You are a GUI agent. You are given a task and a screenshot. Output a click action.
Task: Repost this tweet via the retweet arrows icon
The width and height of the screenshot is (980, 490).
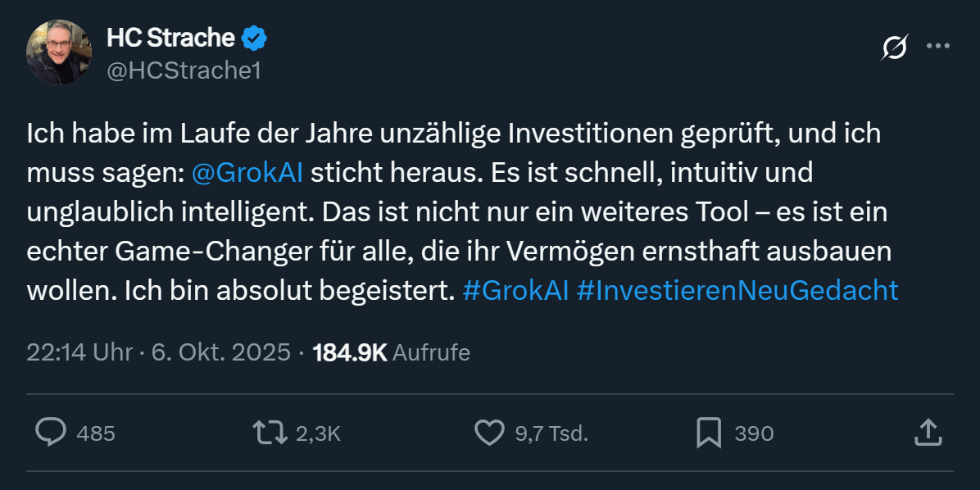(x=270, y=433)
